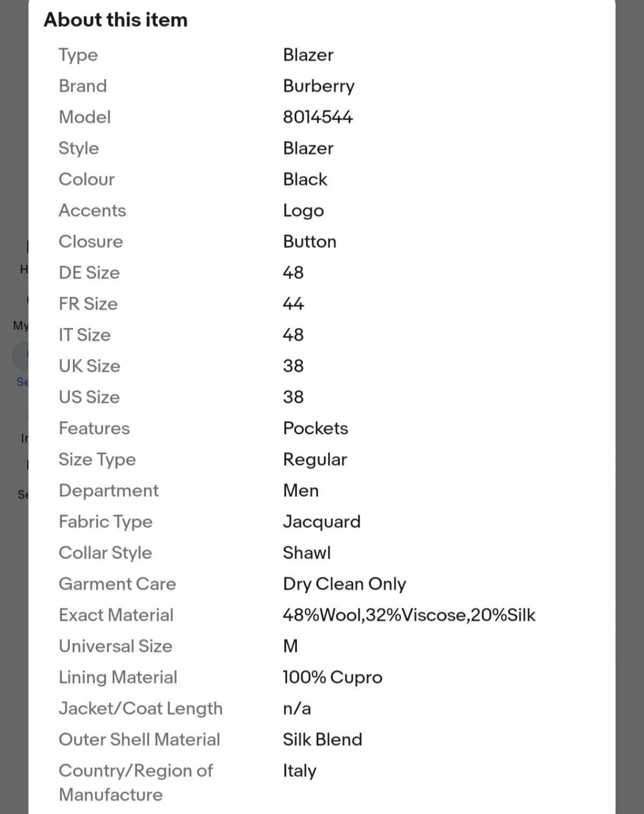The image size is (644, 814).
Task: Click the Size Type value Regular
Action: pos(314,459)
